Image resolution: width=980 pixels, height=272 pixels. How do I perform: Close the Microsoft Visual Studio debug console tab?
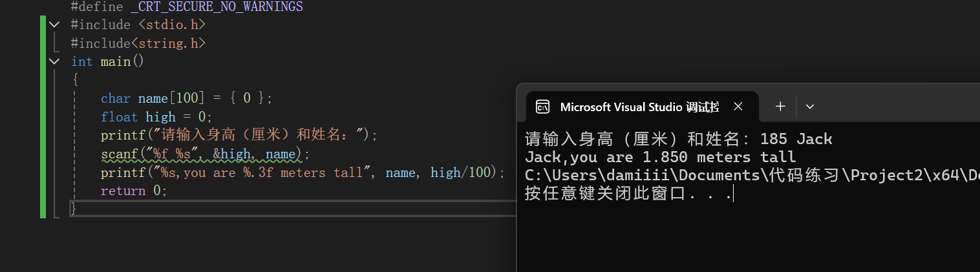(738, 107)
